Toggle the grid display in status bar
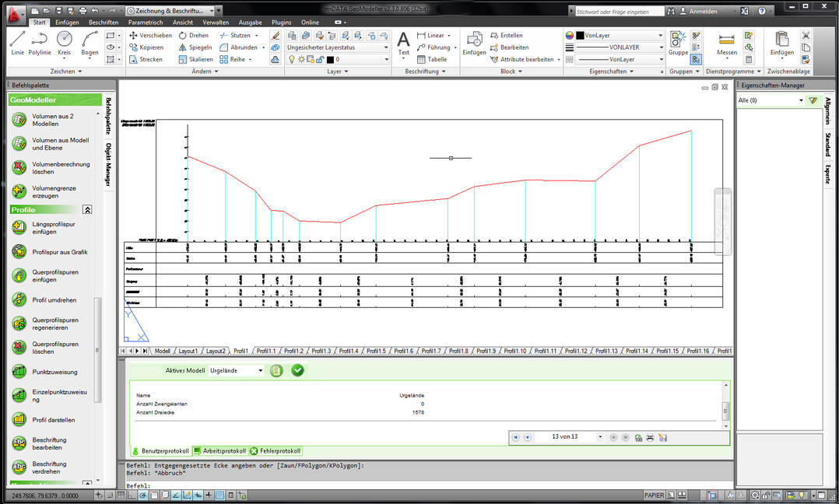The height and width of the screenshot is (504, 839). (x=121, y=495)
